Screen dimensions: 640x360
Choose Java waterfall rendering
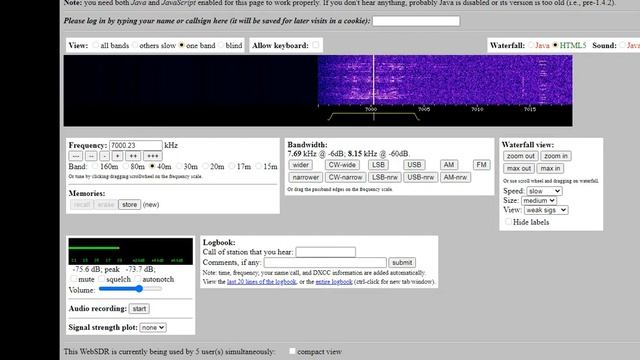coord(531,45)
